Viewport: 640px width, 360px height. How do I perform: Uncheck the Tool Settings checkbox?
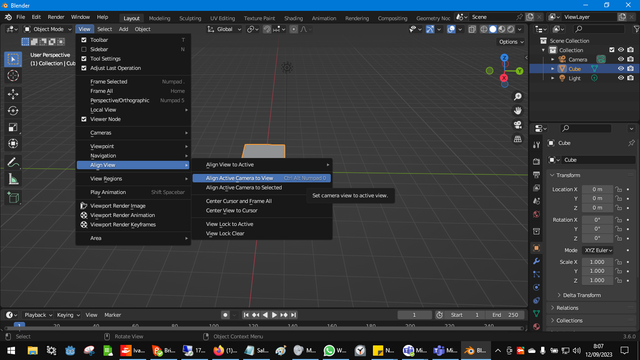[84, 59]
